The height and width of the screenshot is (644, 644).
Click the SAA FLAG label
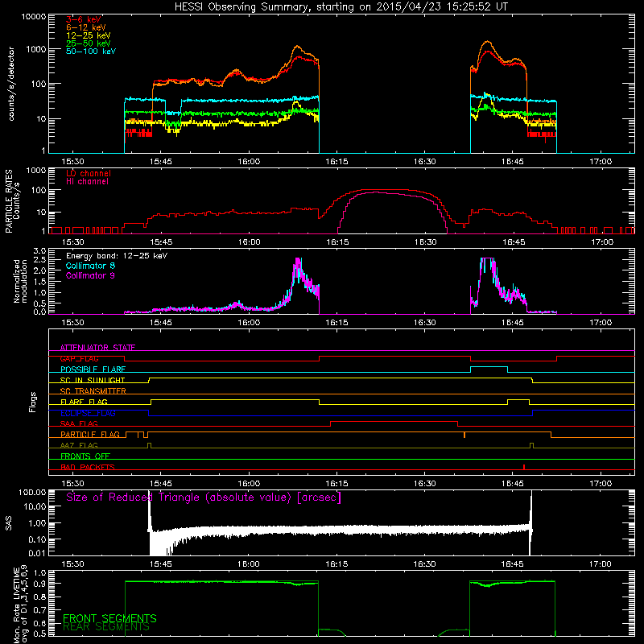(x=79, y=423)
